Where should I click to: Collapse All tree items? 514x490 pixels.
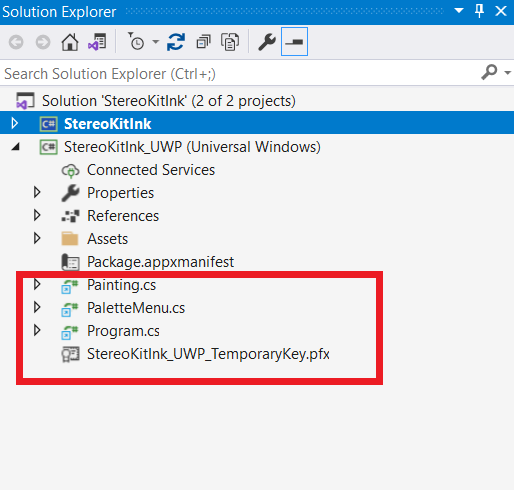[203, 42]
